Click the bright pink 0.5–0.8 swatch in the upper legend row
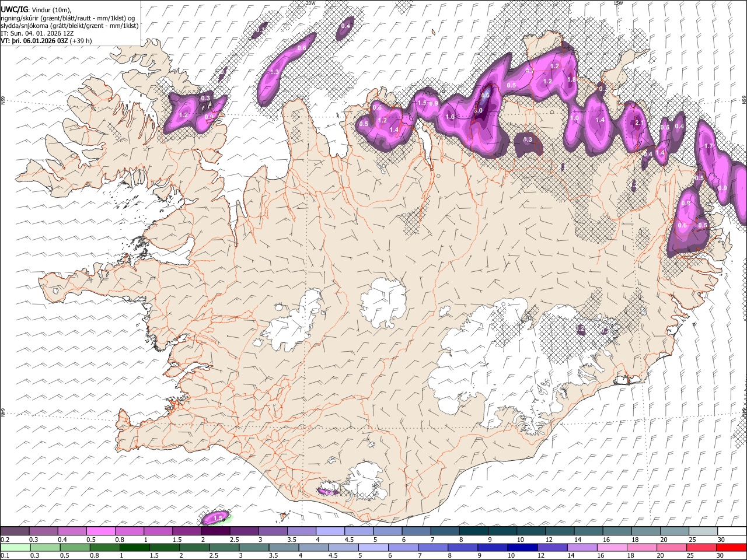 tap(101, 531)
